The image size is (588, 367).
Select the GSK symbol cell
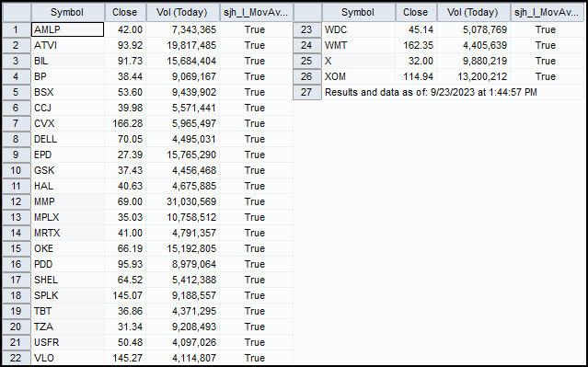pyautogui.click(x=67, y=170)
